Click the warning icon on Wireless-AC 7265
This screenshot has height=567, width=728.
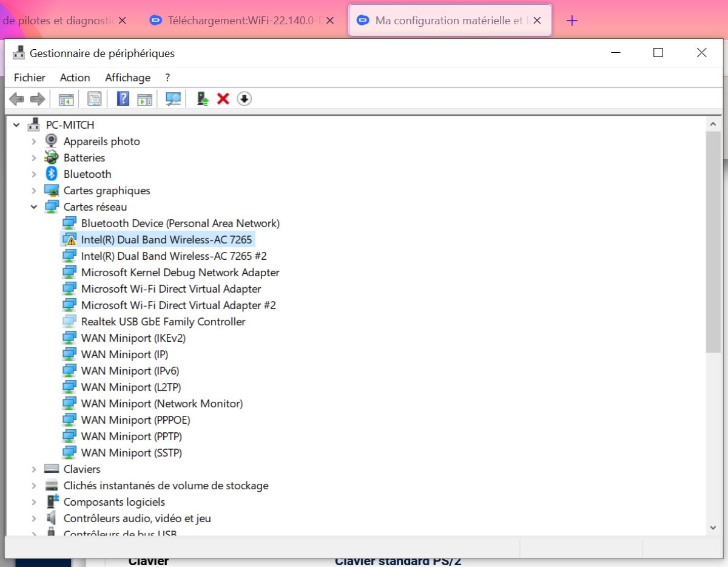[x=70, y=239]
